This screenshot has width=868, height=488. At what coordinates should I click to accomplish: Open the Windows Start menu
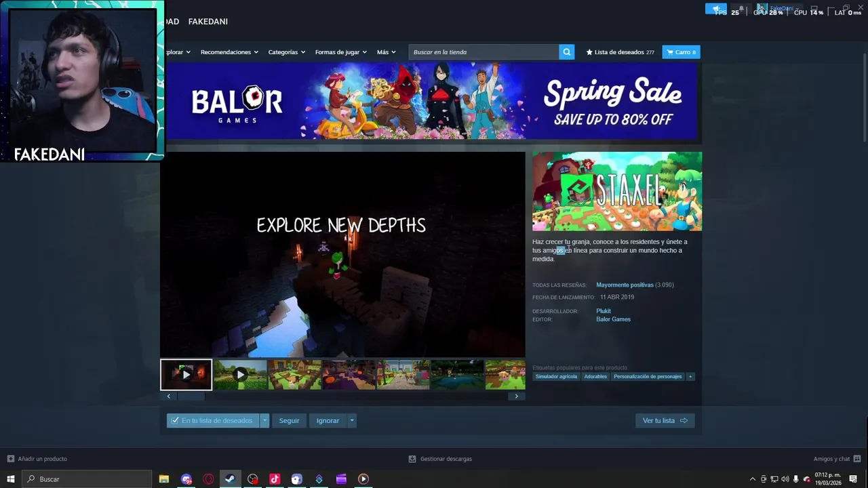[11, 479]
